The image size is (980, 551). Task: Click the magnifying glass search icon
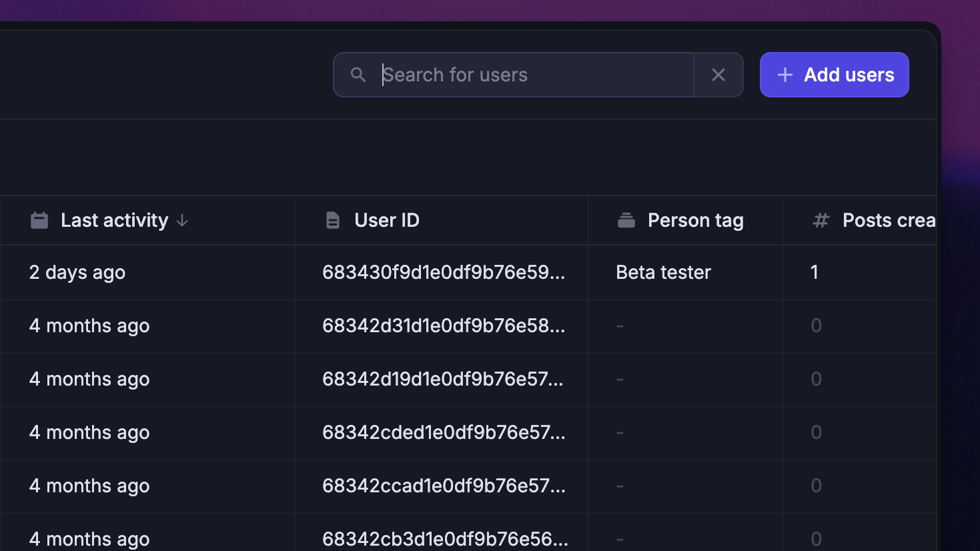point(358,75)
